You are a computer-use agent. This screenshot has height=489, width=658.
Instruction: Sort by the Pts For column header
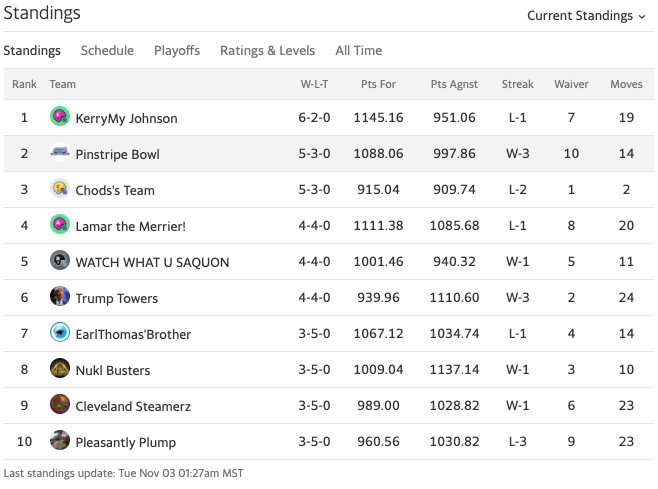[378, 84]
